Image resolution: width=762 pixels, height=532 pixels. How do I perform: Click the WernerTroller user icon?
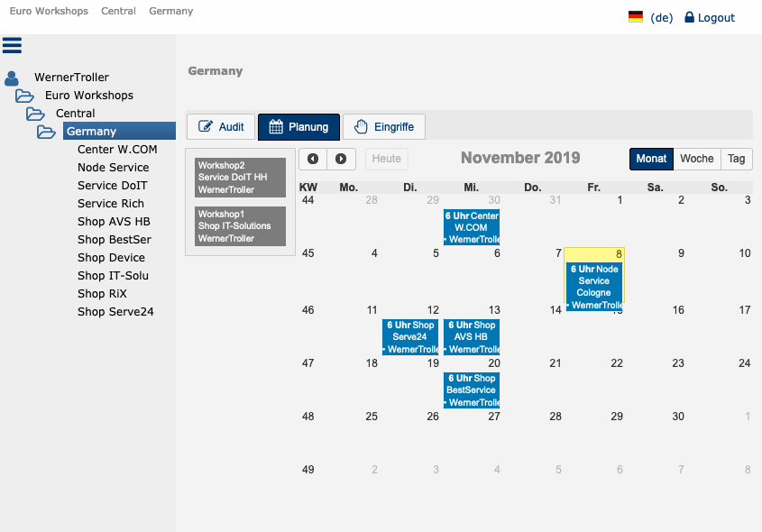point(12,78)
